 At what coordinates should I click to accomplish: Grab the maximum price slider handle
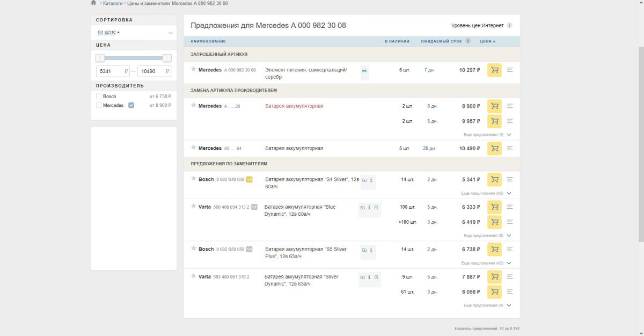tap(167, 58)
